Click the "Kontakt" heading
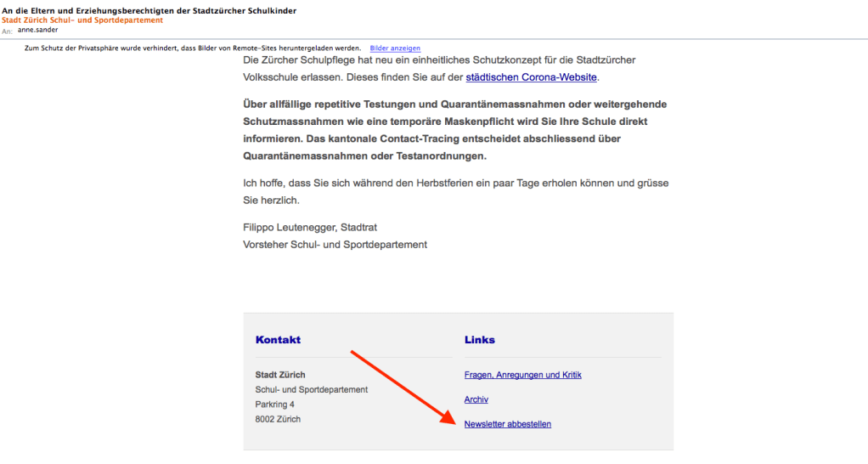Screen dimensions: 868x464 click(x=278, y=340)
